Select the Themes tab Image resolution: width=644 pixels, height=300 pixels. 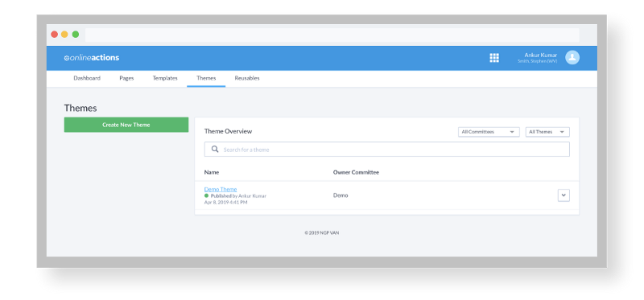tap(206, 78)
